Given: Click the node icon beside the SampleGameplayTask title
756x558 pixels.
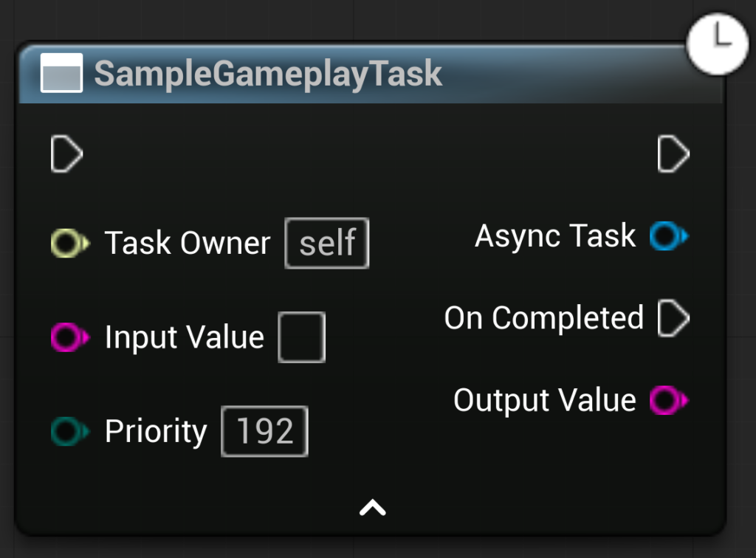Looking at the screenshot, I should pyautogui.click(x=61, y=74).
